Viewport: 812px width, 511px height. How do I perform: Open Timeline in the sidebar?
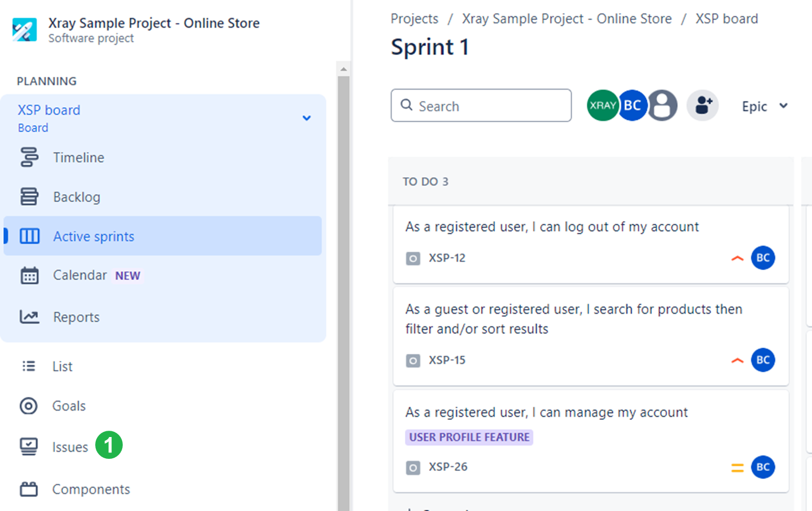tap(163, 157)
